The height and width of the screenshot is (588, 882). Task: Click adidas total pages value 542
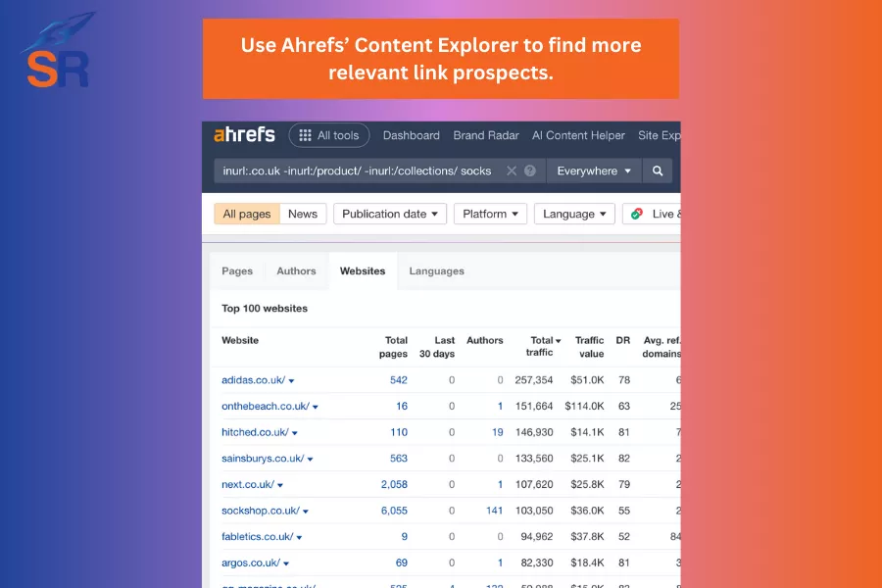pyautogui.click(x=399, y=380)
